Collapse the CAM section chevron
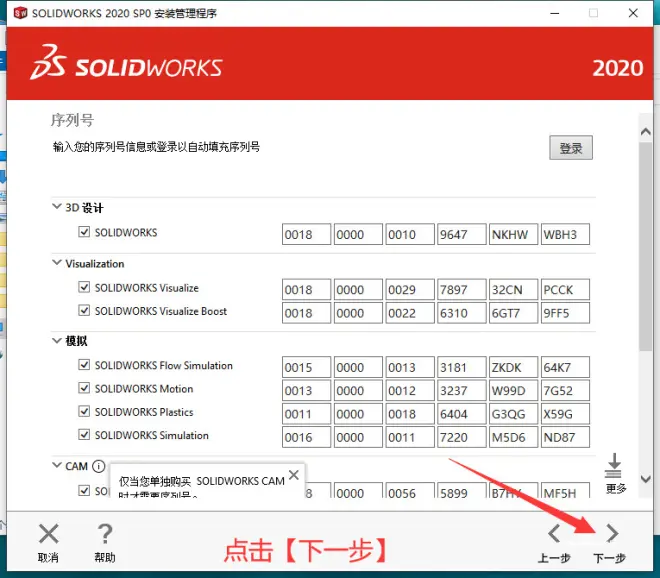Viewport: 660px width, 578px height. pyautogui.click(x=57, y=465)
